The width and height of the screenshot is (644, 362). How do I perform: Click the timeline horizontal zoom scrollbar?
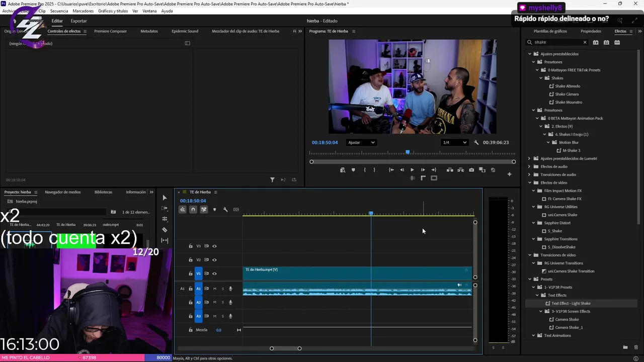coord(285,348)
